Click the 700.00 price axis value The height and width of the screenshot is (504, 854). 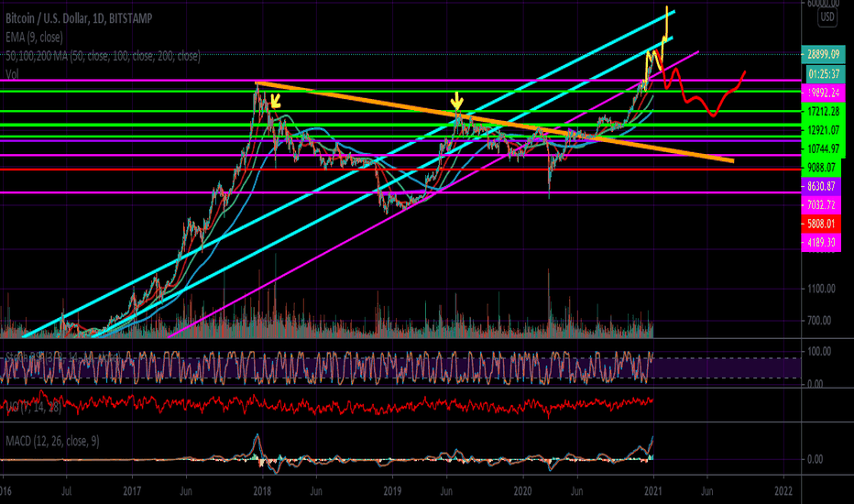(819, 321)
